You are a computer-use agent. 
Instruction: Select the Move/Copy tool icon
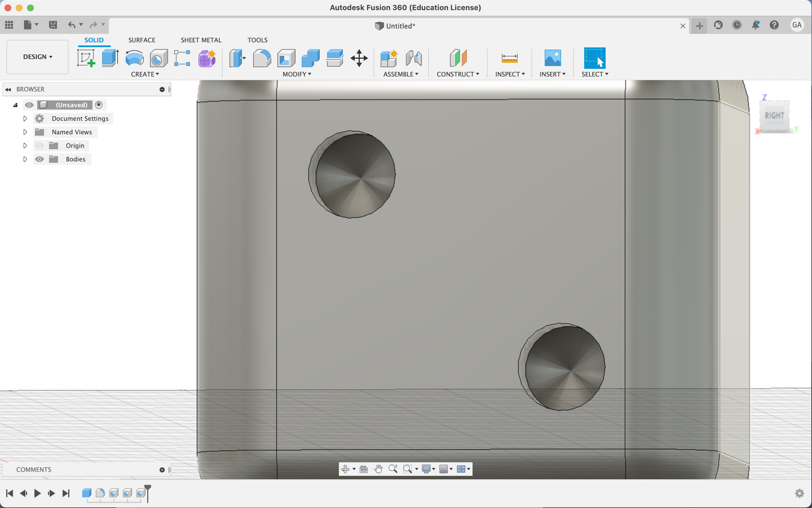point(359,58)
